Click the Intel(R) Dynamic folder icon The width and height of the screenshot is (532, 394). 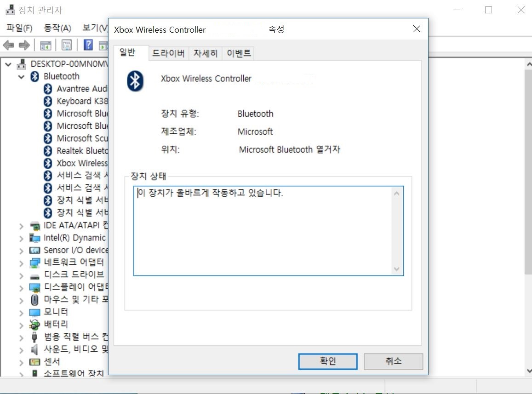34,238
